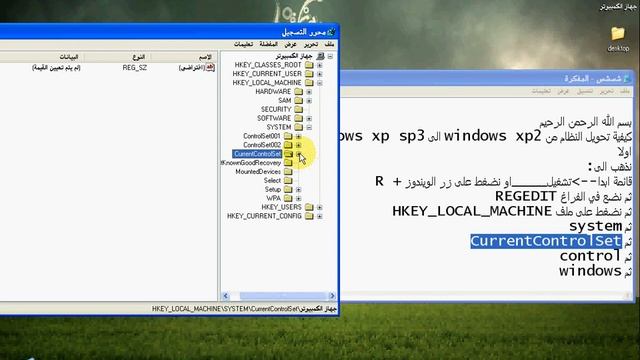640x360 pixels.
Task: Click the Select key folder icon
Action: (x=288, y=180)
